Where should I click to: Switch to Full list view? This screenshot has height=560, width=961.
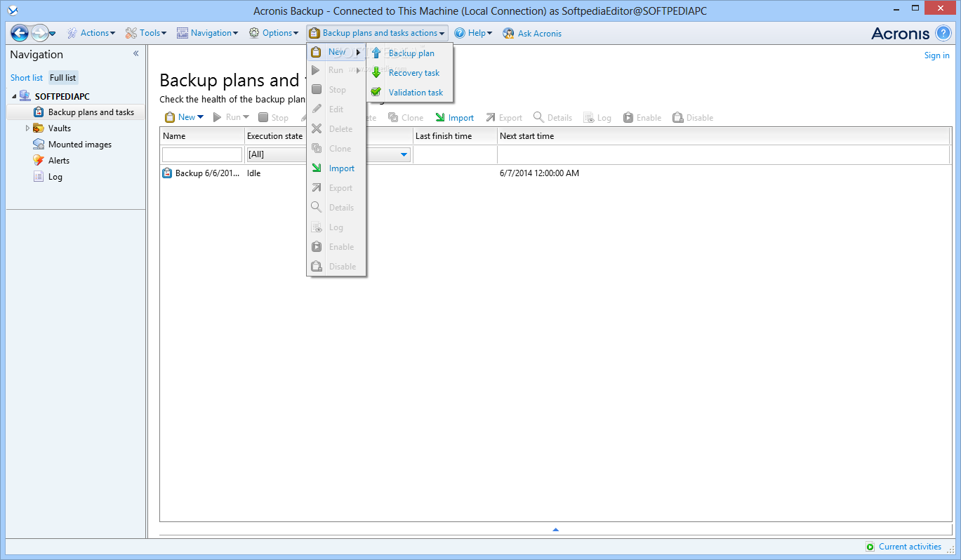[63, 78]
